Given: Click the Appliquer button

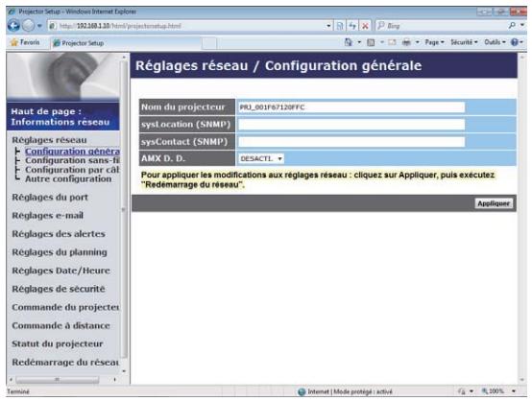Looking at the screenshot, I should [x=494, y=203].
